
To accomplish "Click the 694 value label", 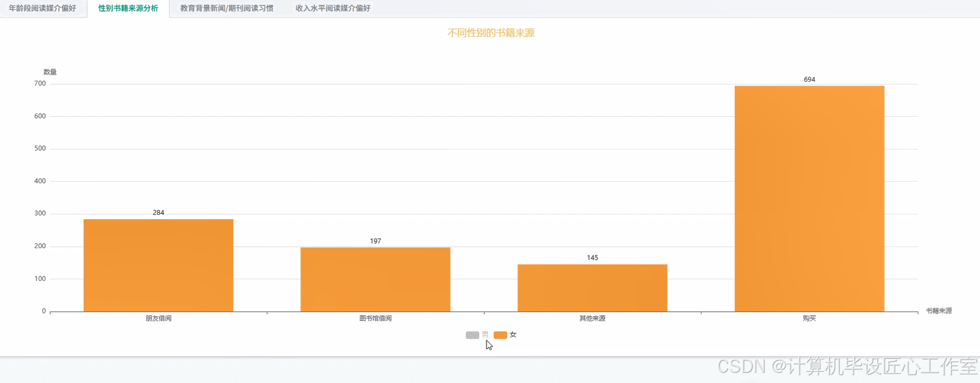I will tap(810, 80).
